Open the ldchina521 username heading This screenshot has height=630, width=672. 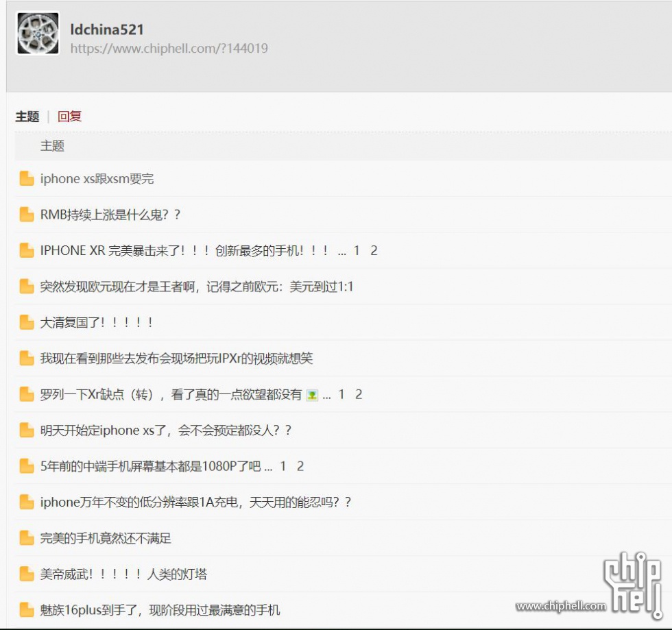pyautogui.click(x=107, y=29)
